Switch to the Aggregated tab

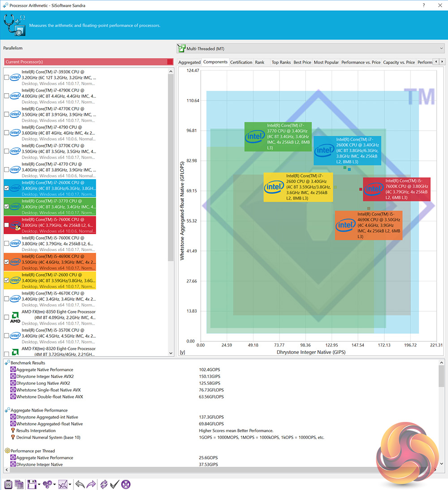click(x=190, y=62)
